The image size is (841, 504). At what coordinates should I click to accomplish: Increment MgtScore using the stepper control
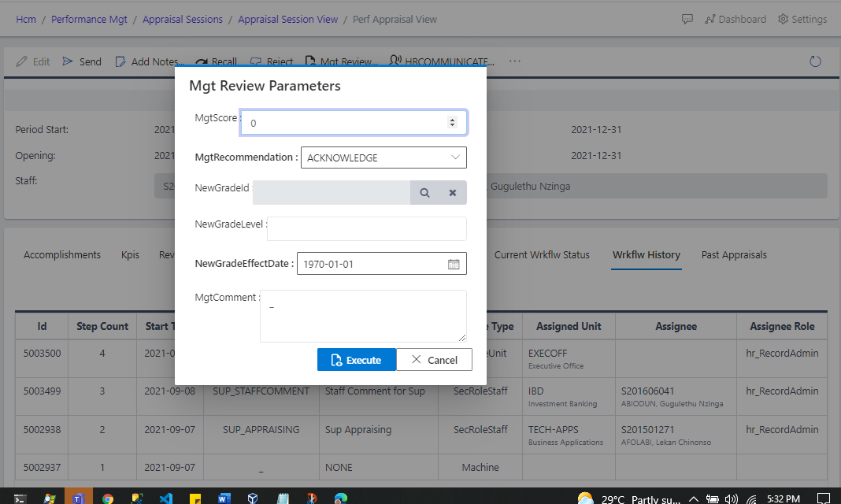452,118
